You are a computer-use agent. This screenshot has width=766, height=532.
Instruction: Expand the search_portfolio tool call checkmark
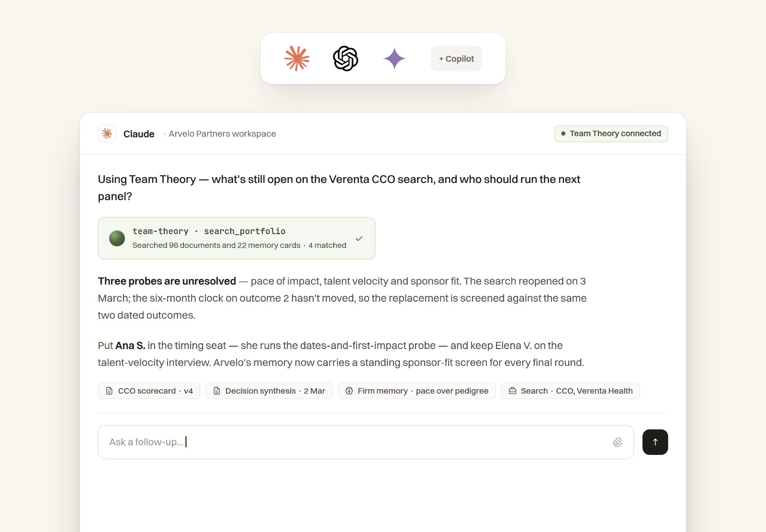[359, 238]
